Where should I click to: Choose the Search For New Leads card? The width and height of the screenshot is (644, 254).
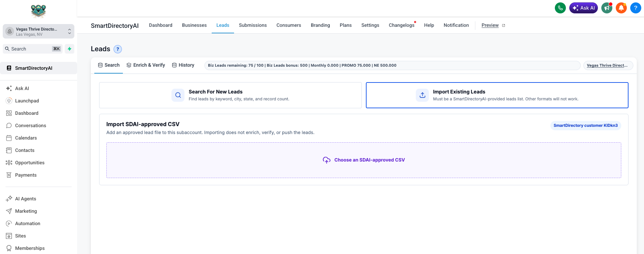click(x=230, y=95)
